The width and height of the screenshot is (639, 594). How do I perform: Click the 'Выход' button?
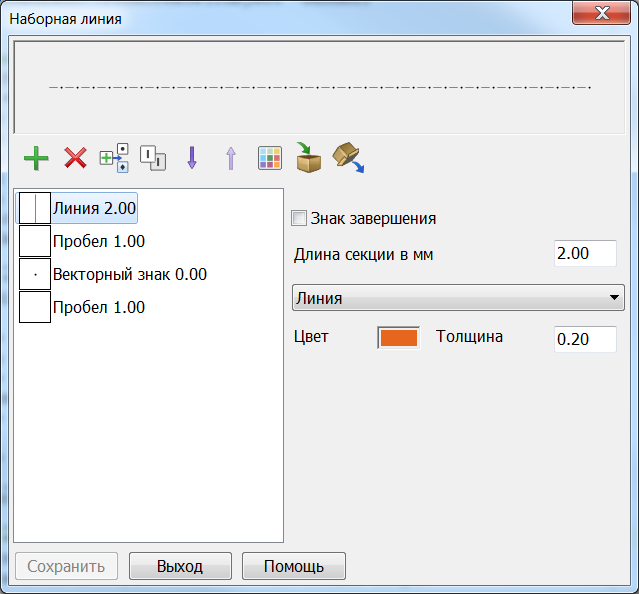[x=180, y=566]
